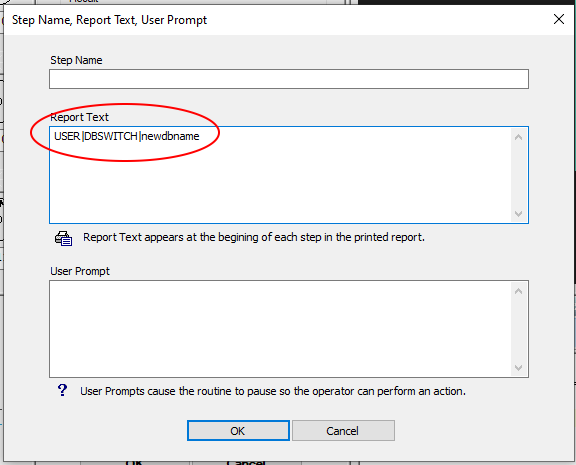Viewport: 576px width, 465px height.
Task: Click the User Prompt label
Action: (x=80, y=271)
